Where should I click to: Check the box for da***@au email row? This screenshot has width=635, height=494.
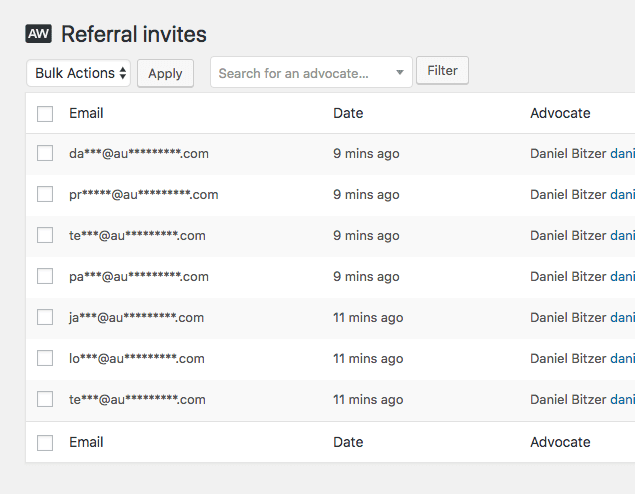click(x=45, y=153)
